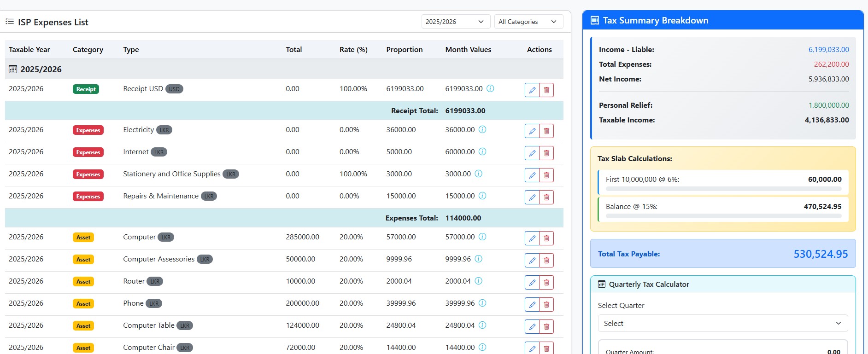Expand the All Categories filter dropdown
868x354 pixels.
tap(528, 22)
